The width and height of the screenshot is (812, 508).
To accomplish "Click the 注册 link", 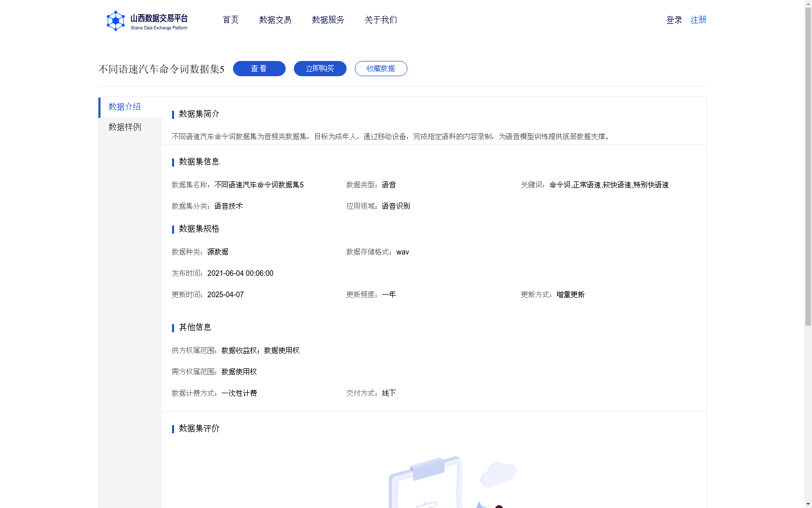I will coord(698,20).
